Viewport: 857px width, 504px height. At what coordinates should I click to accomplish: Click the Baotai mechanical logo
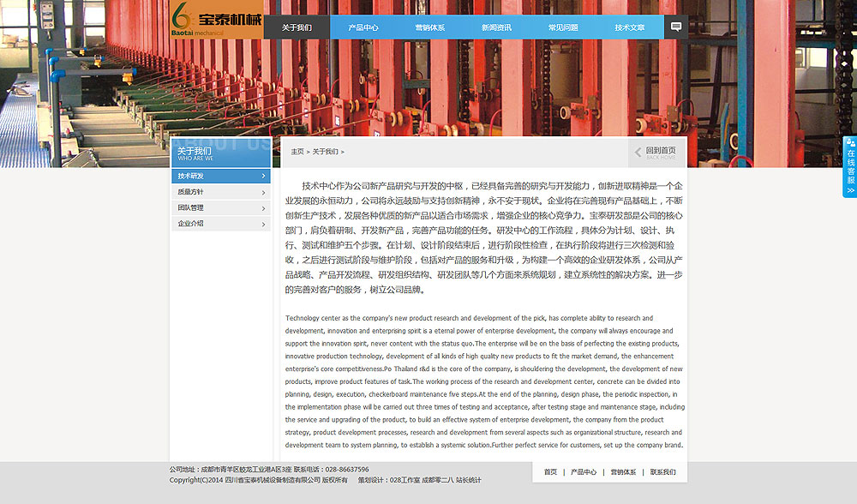coord(217,20)
